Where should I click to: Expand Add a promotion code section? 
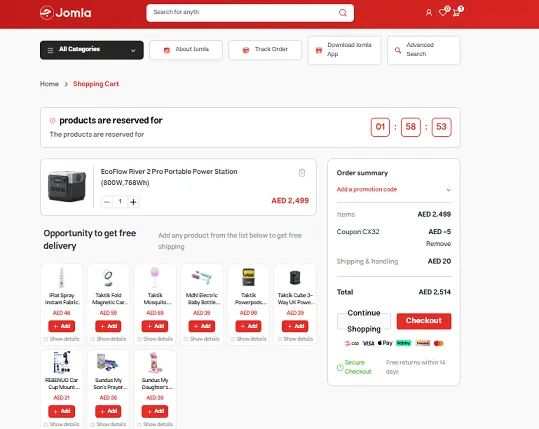point(394,189)
